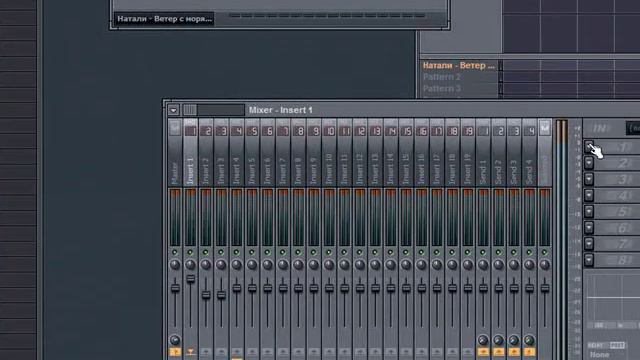640x360 pixels.
Task: Click channel button Натали - Ветер с моря
Action: point(164,19)
